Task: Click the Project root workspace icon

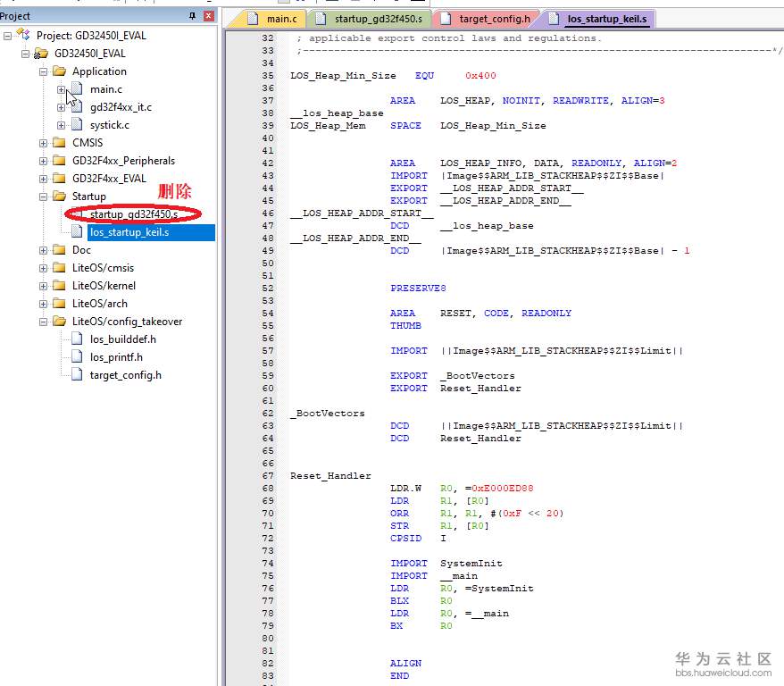Action: point(23,36)
